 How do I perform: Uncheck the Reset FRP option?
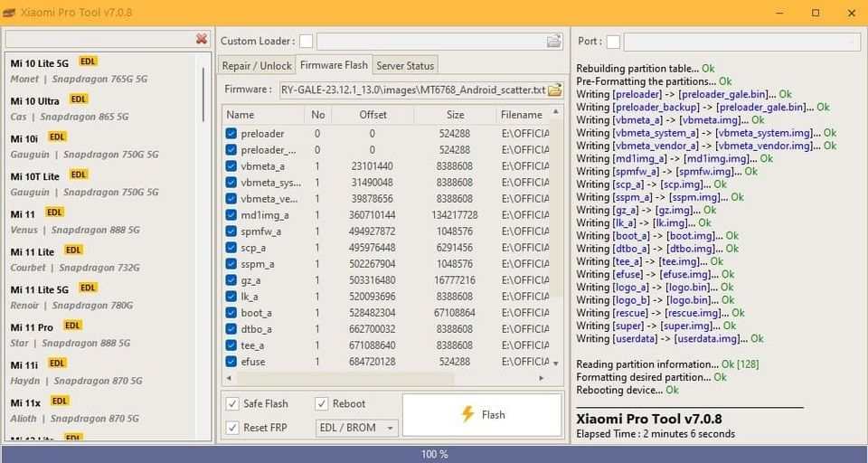(232, 428)
